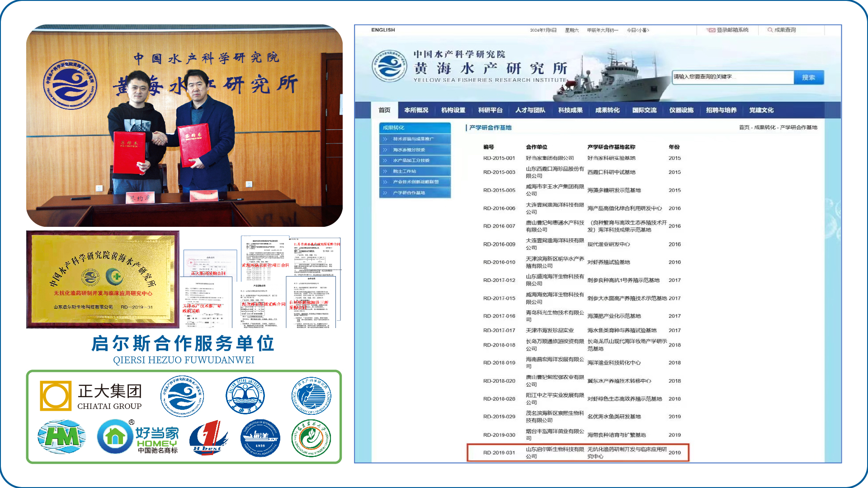The height and width of the screenshot is (488, 868).
Task: Open the 登录邮箱系统 link
Action: pos(732,30)
